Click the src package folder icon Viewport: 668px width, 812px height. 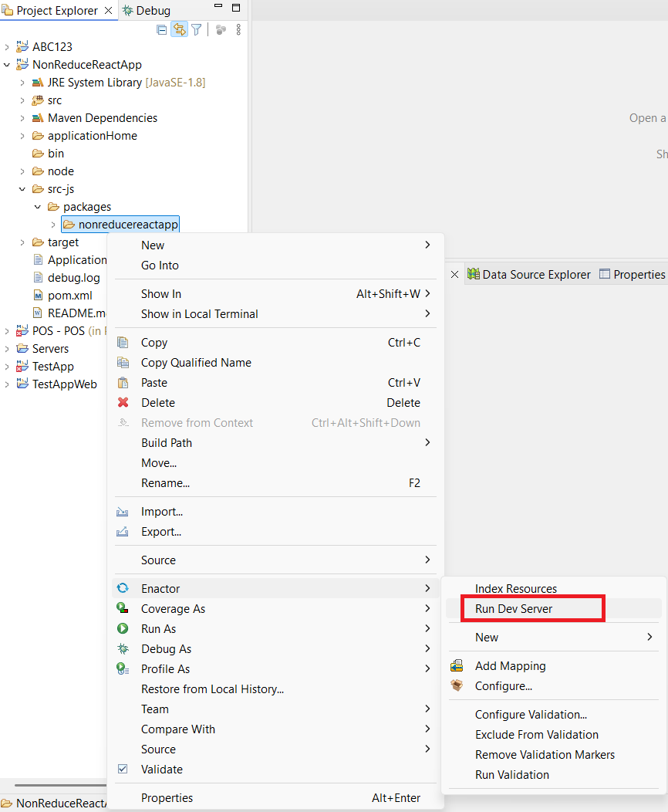coord(38,100)
